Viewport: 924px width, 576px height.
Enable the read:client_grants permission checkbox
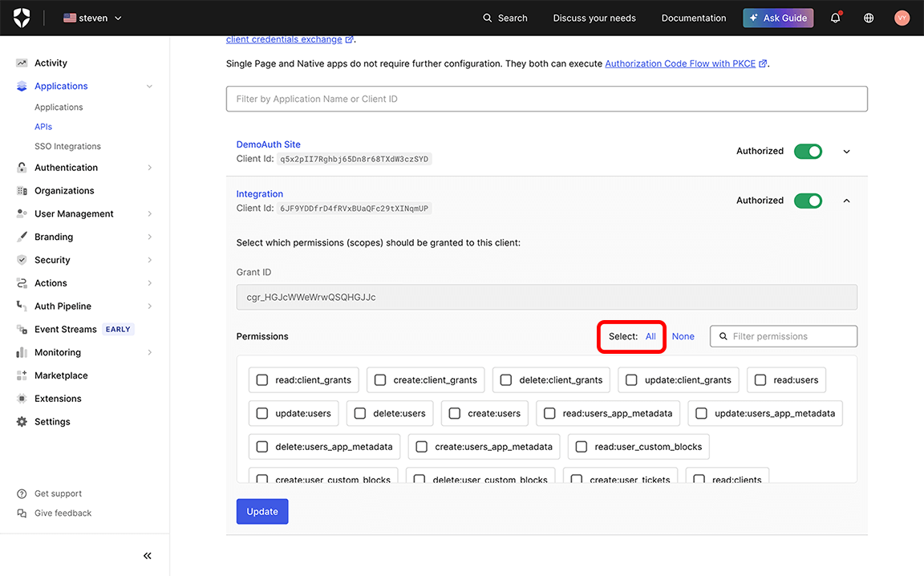pyautogui.click(x=262, y=379)
